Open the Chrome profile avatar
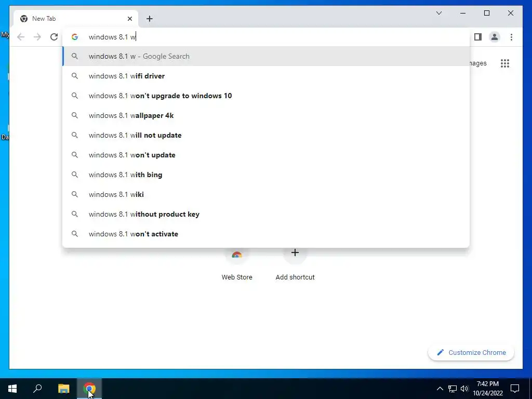This screenshot has height=399, width=532. [495, 37]
